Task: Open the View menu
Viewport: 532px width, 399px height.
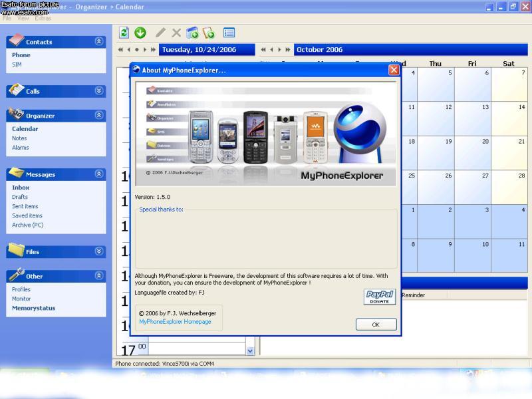Action: [23, 19]
